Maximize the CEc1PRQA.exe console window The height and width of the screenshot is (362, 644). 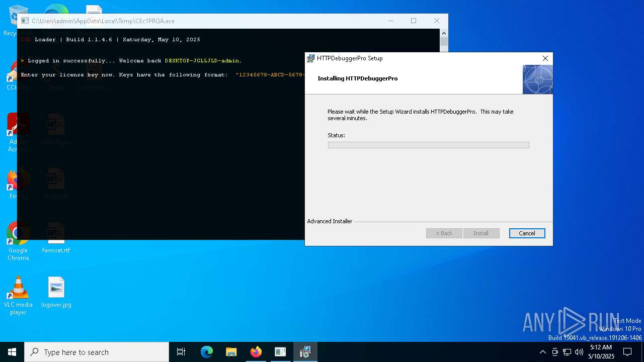tap(414, 21)
